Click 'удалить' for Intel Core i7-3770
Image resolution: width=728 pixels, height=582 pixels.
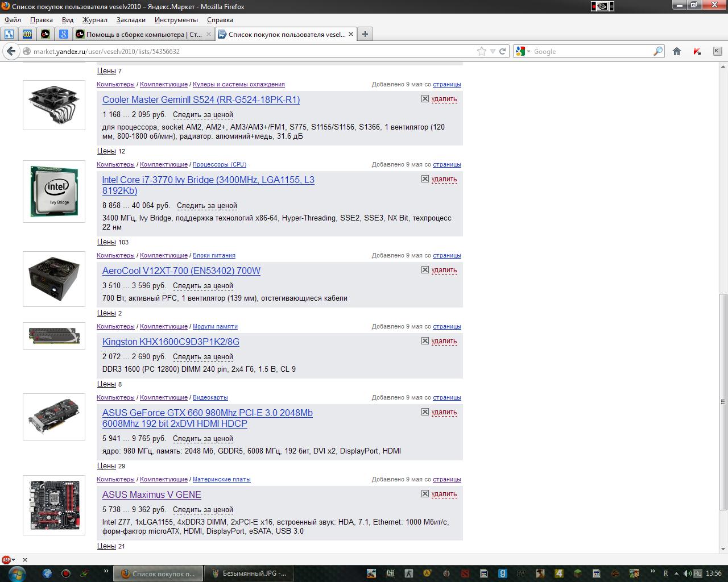(x=444, y=179)
